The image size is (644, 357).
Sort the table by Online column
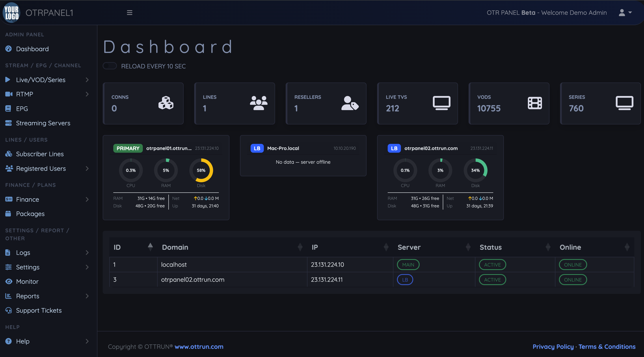click(x=594, y=247)
